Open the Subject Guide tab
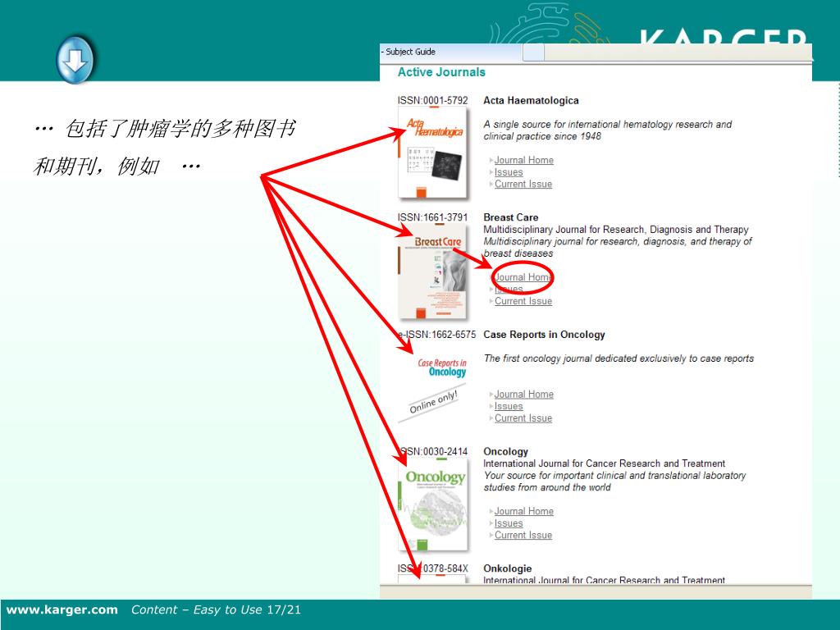Screen dimensions: 840x630 point(451,52)
